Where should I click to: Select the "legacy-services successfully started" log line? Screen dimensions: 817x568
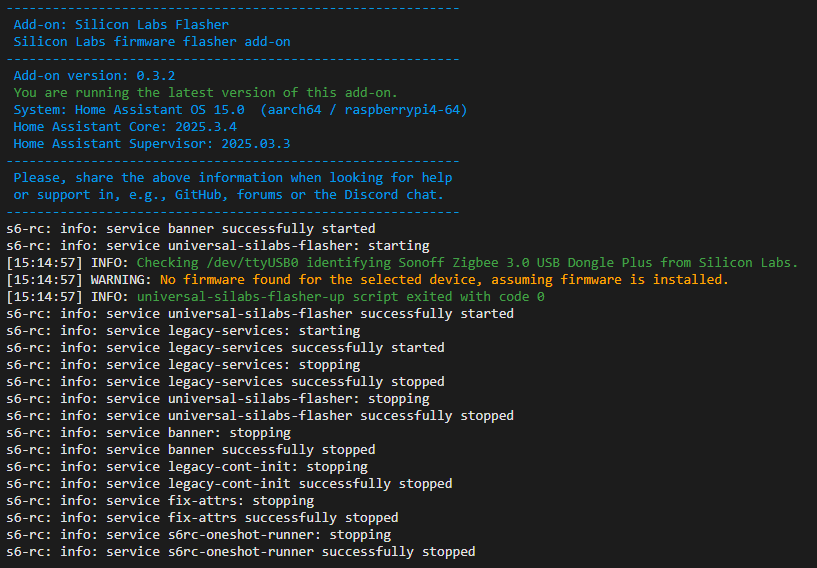[x=225, y=348]
